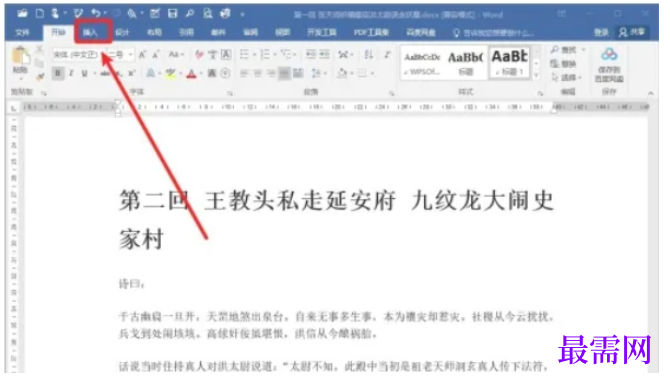
Task: Click the Cut scissors icon
Action: (40, 50)
